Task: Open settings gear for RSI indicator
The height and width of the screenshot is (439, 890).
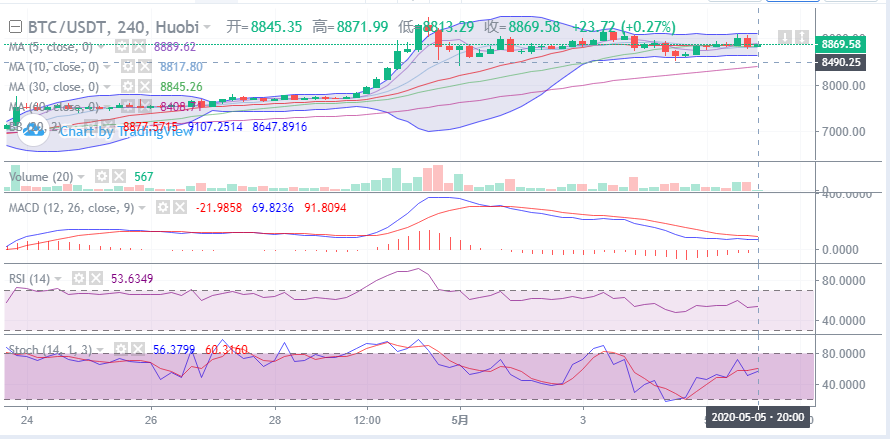Action: pos(79,278)
